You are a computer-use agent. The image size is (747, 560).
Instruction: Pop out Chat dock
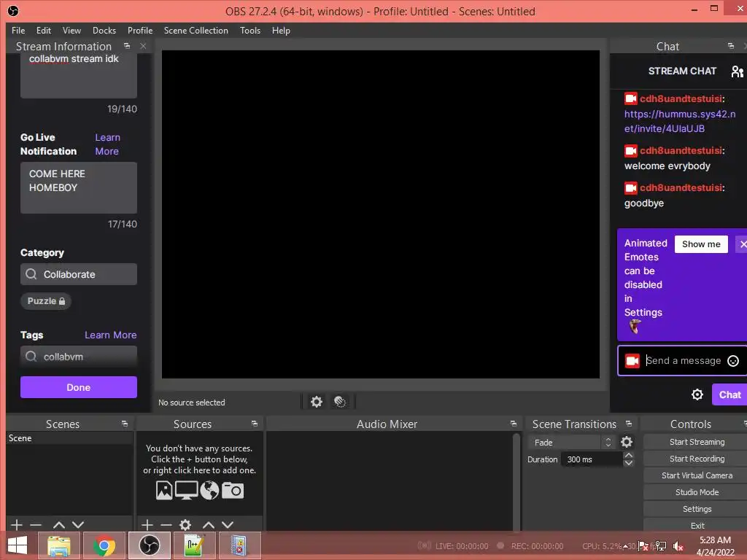coord(731,46)
